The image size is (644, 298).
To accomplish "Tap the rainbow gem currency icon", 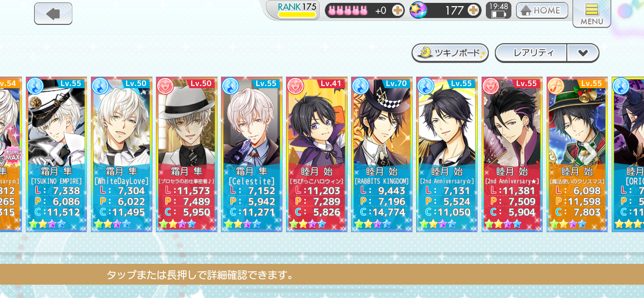I will pos(419,10).
